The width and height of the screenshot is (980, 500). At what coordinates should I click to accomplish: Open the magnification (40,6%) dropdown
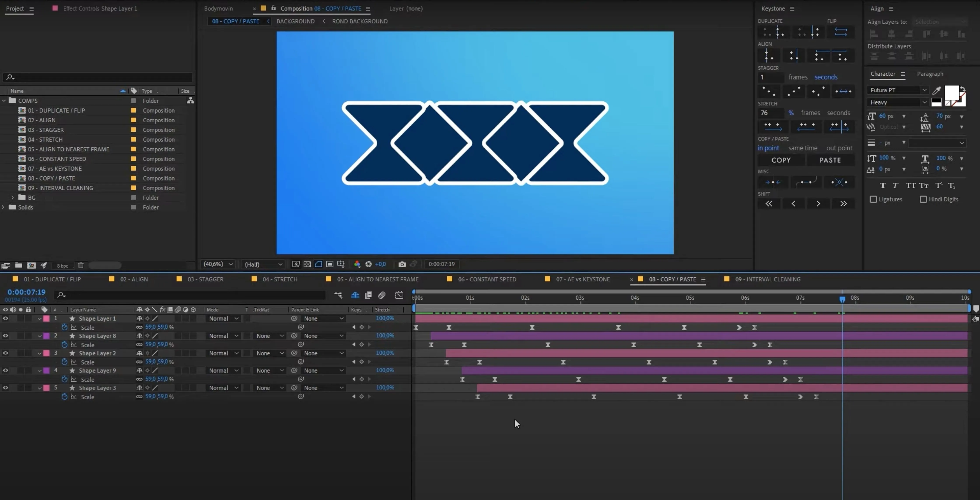pos(218,264)
